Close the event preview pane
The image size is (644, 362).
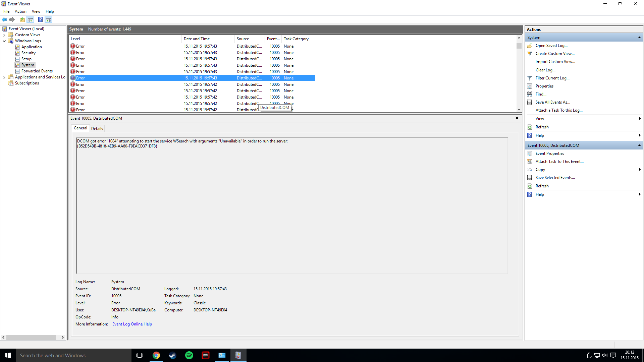517,118
